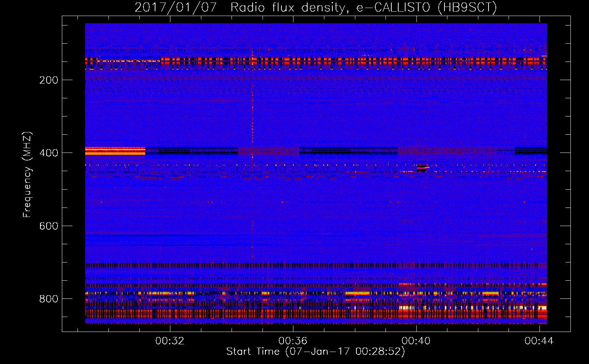
Task: Click the 'Frequency (MHZ)' axis label
Action: click(x=27, y=175)
